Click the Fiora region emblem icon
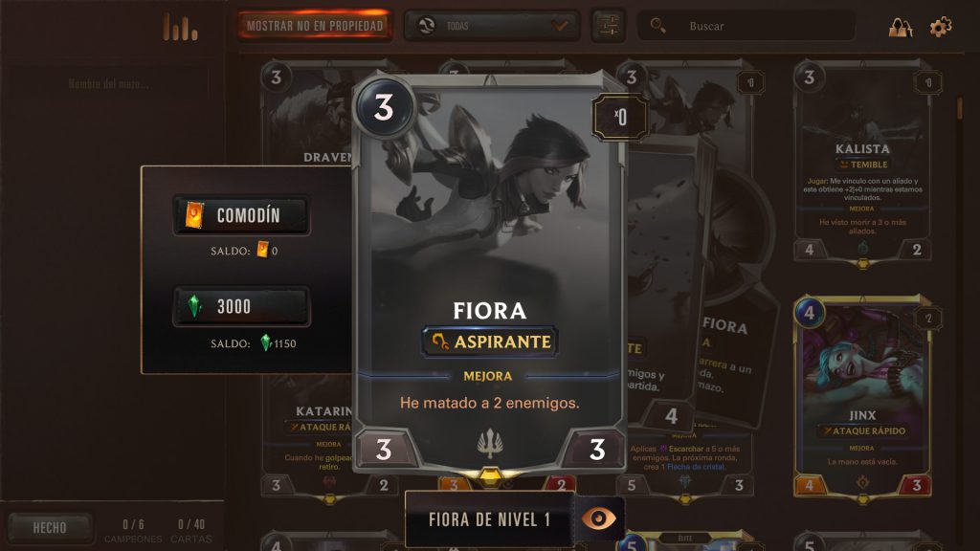 (490, 443)
